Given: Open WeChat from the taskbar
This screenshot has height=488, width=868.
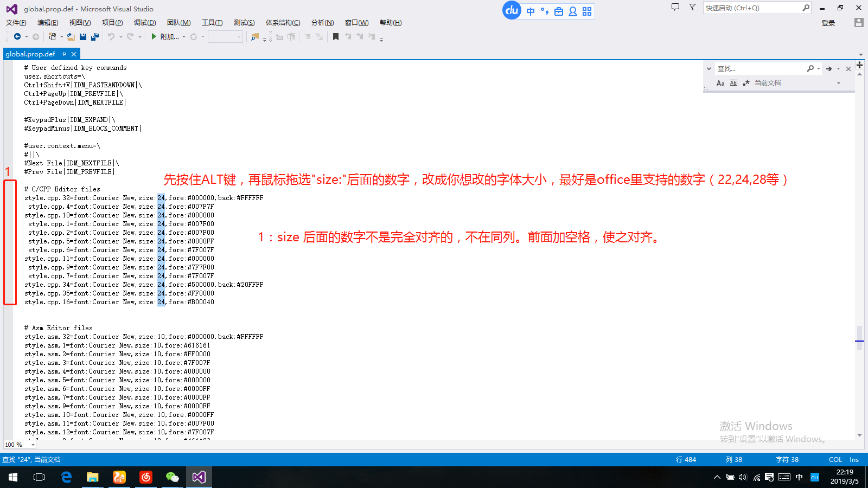Looking at the screenshot, I should [173, 477].
